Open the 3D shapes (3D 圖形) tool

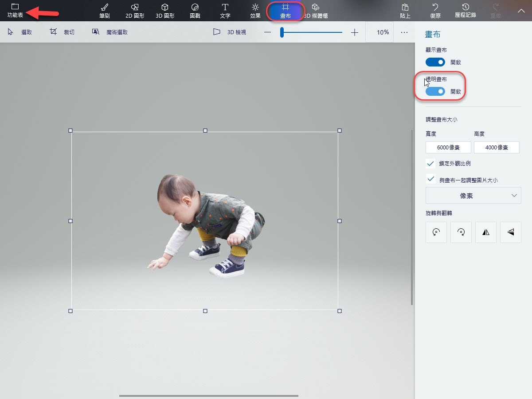click(x=165, y=11)
